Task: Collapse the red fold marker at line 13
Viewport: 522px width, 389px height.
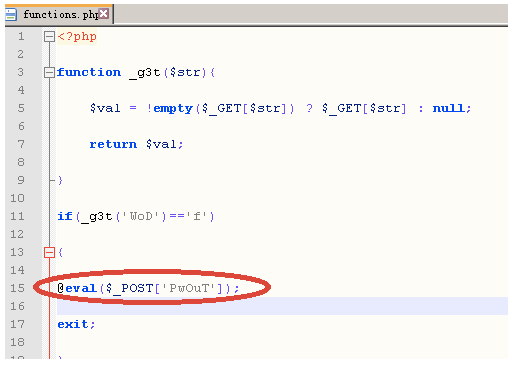Action: 49,252
